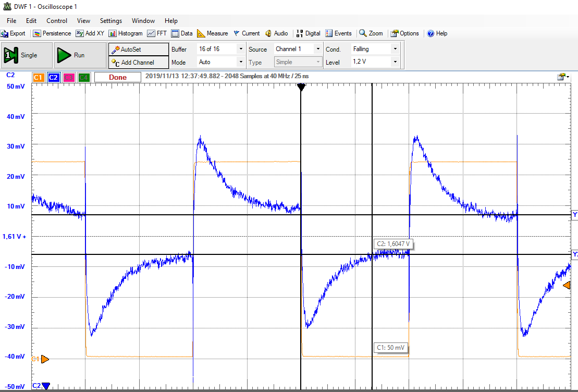This screenshot has height=392, width=578.
Task: Open the trigger Source dropdown
Action: click(318, 49)
